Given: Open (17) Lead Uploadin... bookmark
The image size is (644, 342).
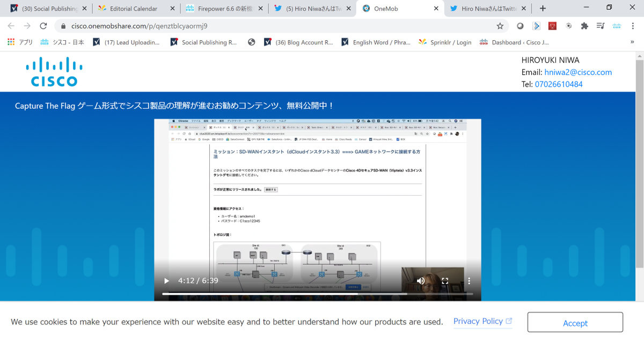Looking at the screenshot, I should [126, 42].
